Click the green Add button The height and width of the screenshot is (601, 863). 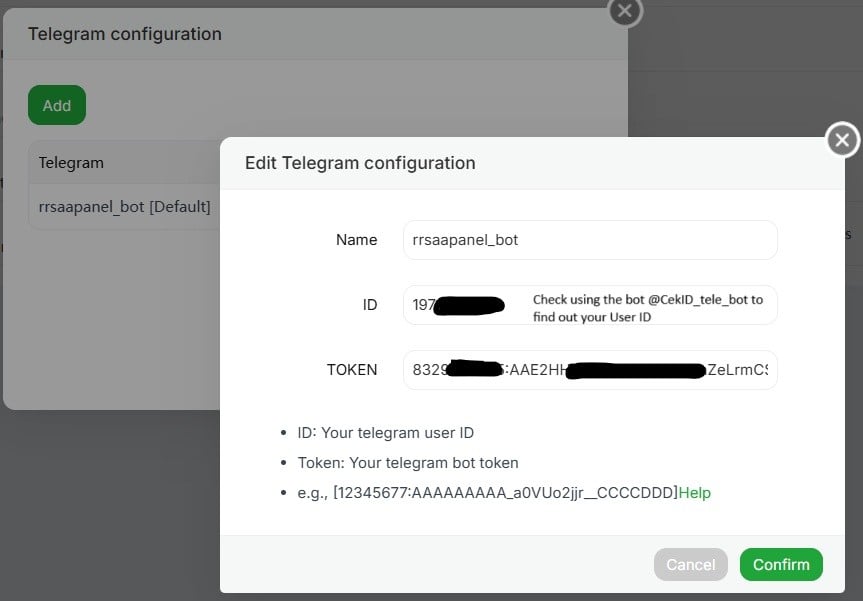tap(57, 105)
